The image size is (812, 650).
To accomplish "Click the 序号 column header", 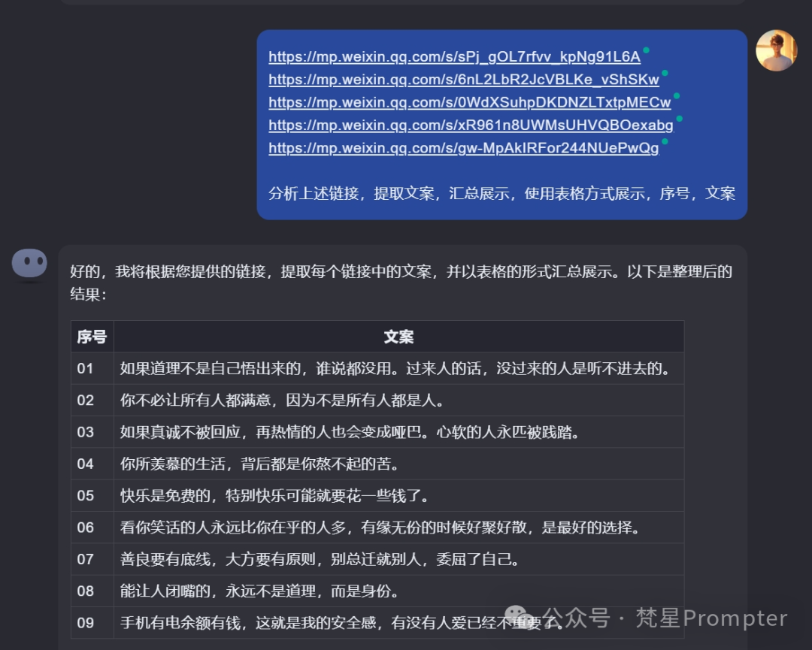I will point(92,337).
